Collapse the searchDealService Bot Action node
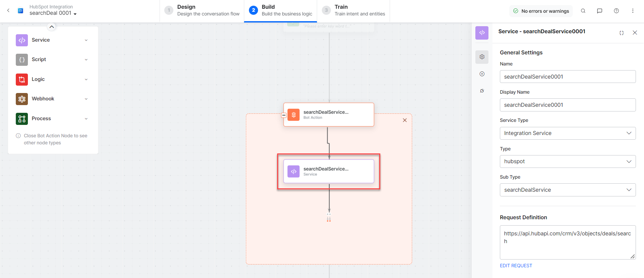 coord(284,115)
